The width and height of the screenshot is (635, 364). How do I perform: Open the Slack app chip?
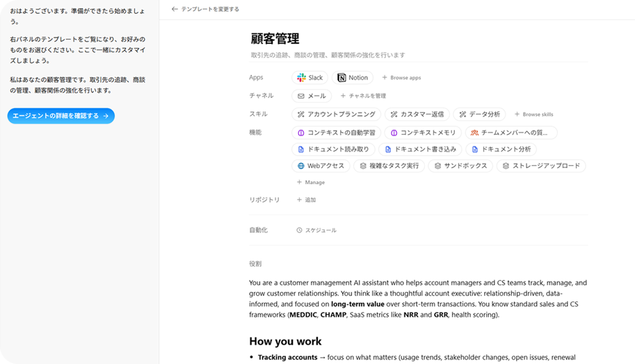[310, 78]
